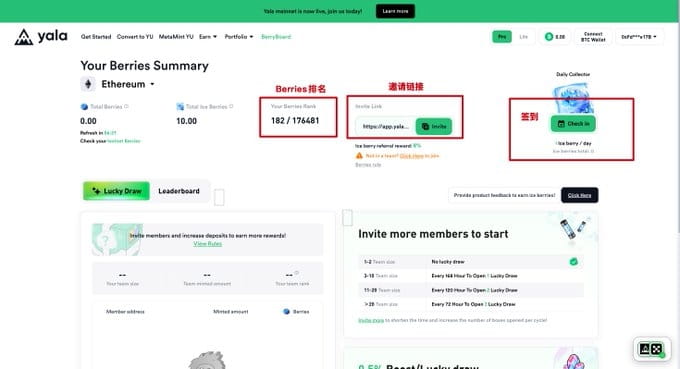Click the Total Berries value 0.00
This screenshot has height=369, width=680.
point(88,121)
